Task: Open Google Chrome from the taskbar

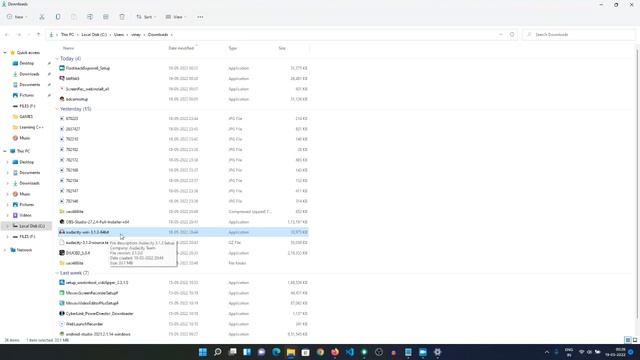Action: tap(320, 352)
